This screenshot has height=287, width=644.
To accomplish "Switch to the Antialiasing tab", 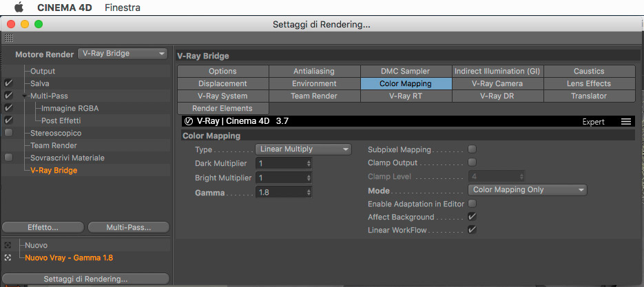I will pos(315,71).
